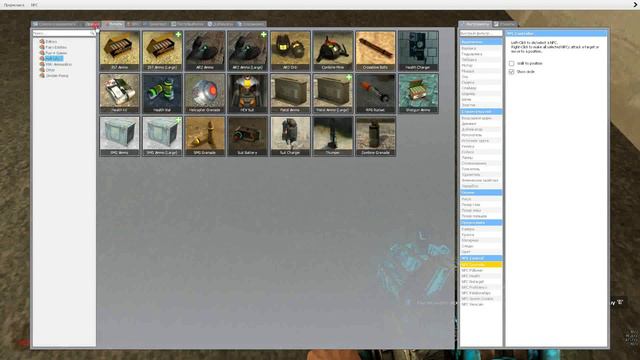Spawn the SMG Ammo (Large) entity
The image size is (640, 360).
pos(162,136)
